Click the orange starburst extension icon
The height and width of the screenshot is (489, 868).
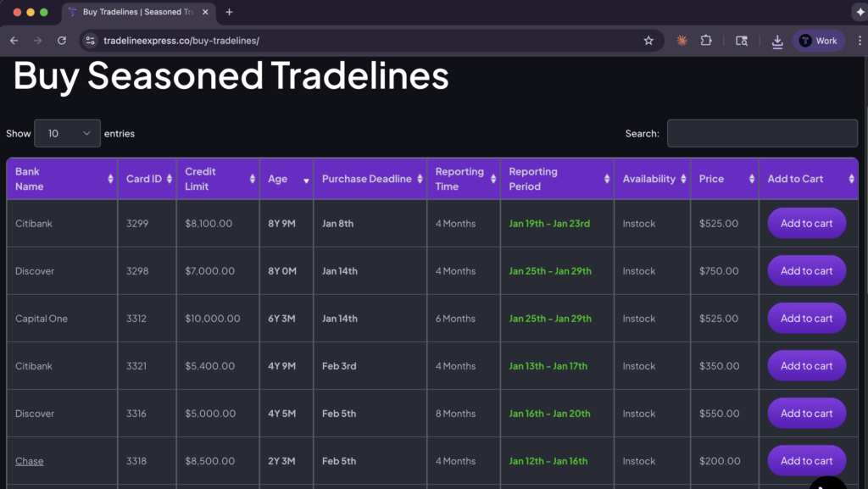[682, 41]
